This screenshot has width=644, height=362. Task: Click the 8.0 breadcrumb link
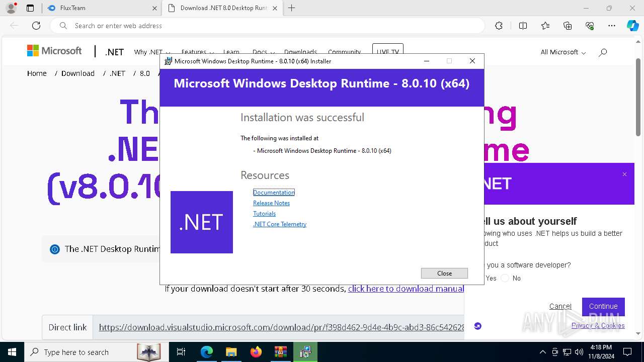pyautogui.click(x=145, y=73)
